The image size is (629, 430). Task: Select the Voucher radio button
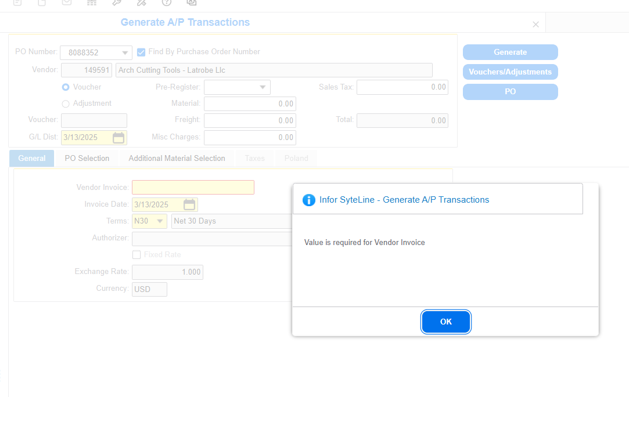66,87
